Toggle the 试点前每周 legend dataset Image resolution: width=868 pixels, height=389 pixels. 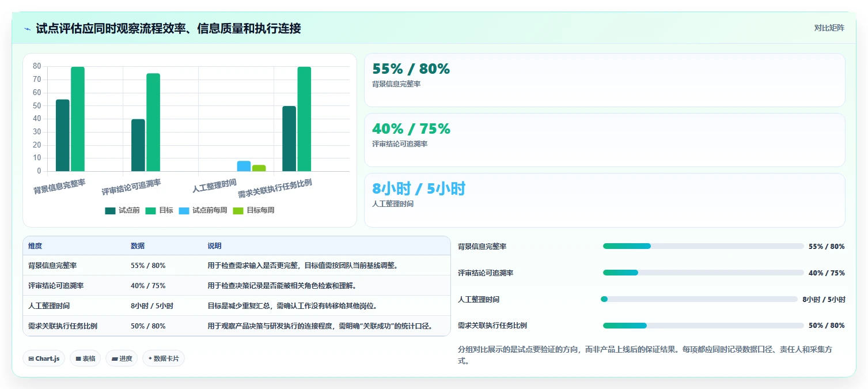click(203, 210)
